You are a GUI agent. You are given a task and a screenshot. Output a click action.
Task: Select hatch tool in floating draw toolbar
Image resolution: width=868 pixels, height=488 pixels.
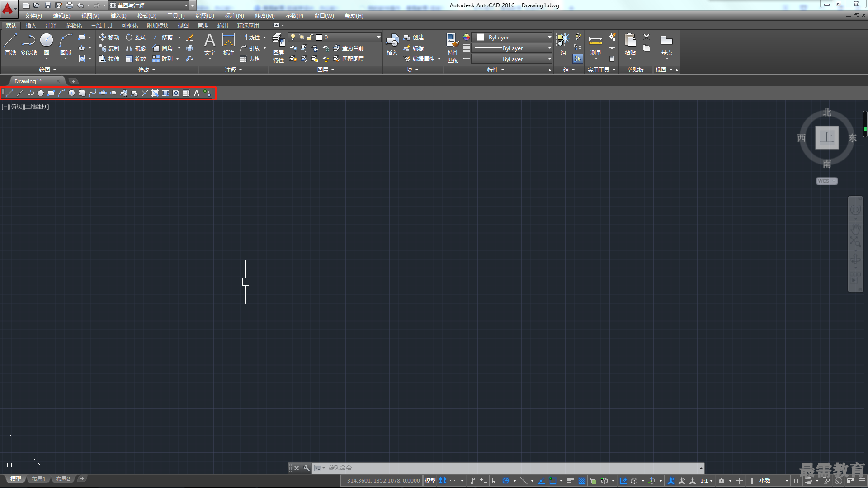pyautogui.click(x=155, y=93)
